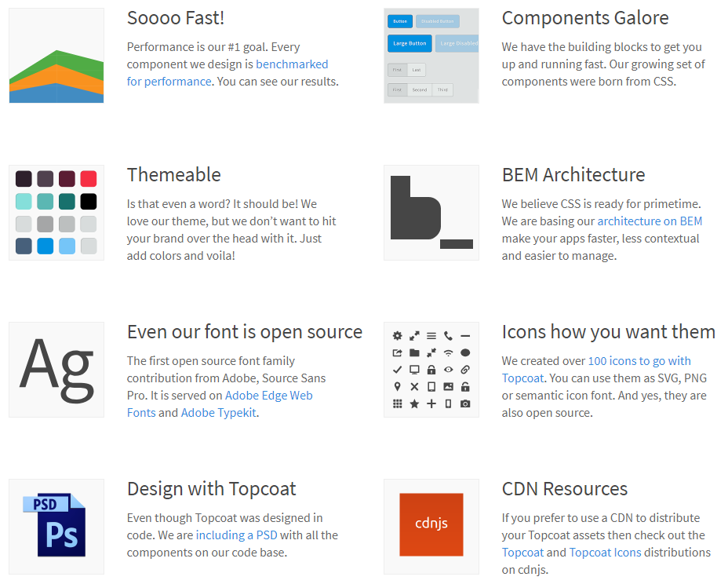Image resolution: width=728 pixels, height=584 pixels.
Task: Click the "Themeable" heading
Action: pyautogui.click(x=173, y=175)
